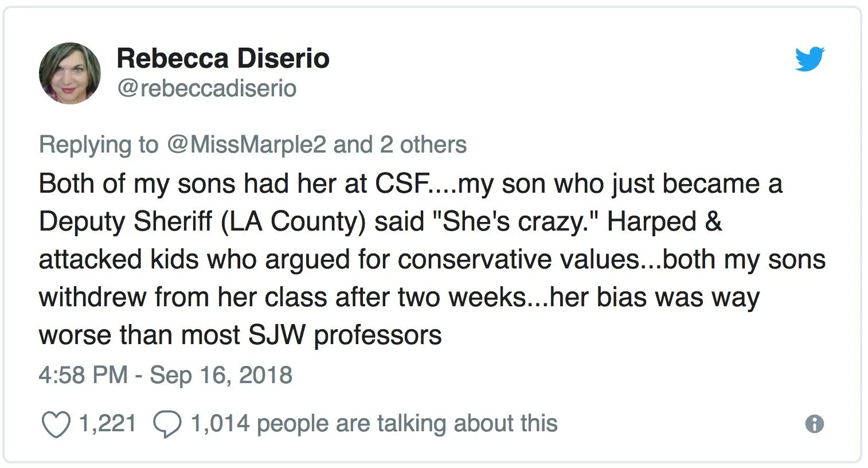Click the 1,221 likes count
Viewport: 868px width, 468px height.
coord(107,424)
